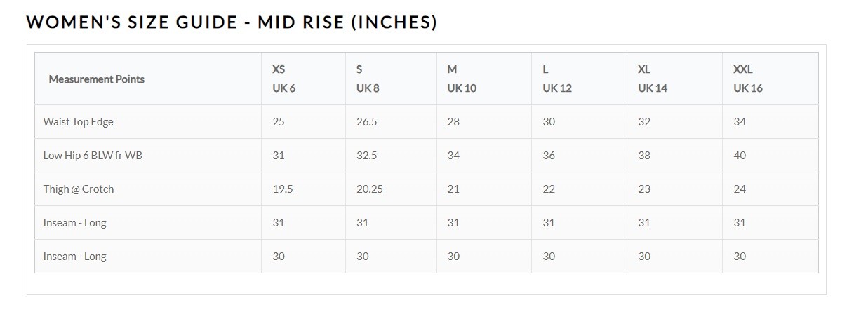Select the Low Hip 6 BLW fr WB label
This screenshot has height=333, width=868.
(93, 156)
